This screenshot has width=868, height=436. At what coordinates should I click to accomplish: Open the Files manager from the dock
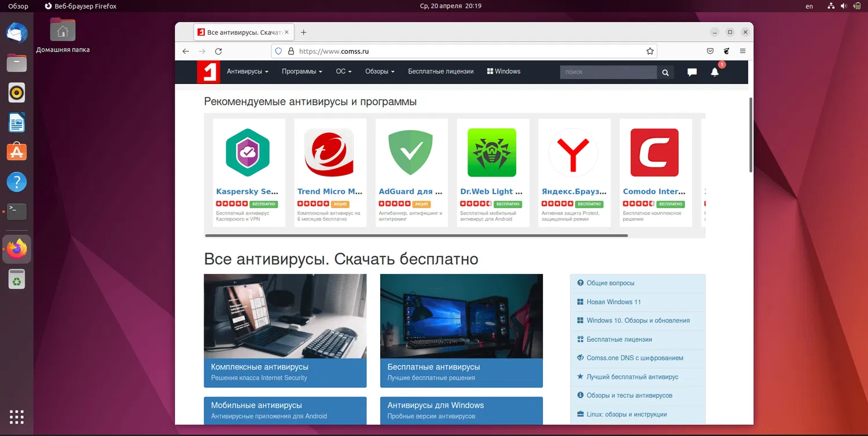tap(17, 62)
